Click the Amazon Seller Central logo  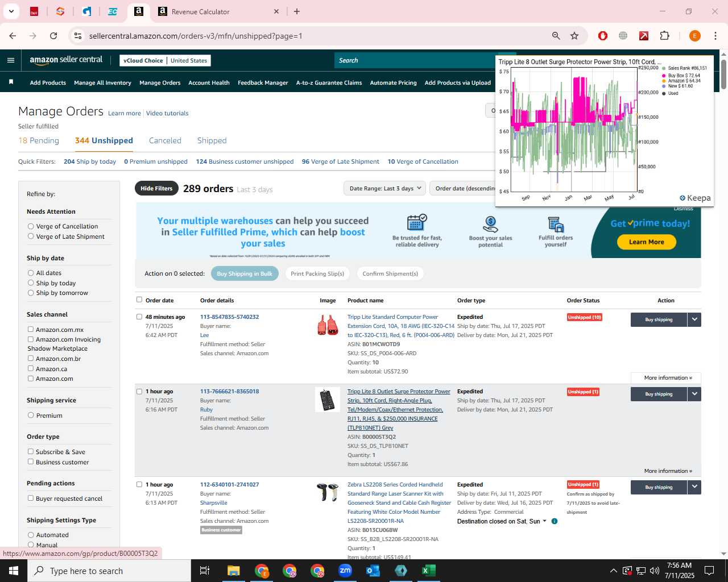click(x=66, y=60)
